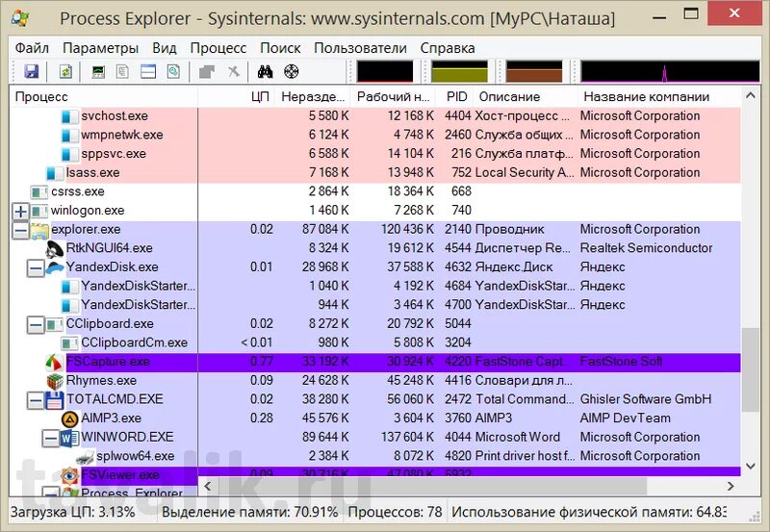Click the Ghisler Software GmbH cell
The width and height of the screenshot is (770, 532).
[645, 399]
